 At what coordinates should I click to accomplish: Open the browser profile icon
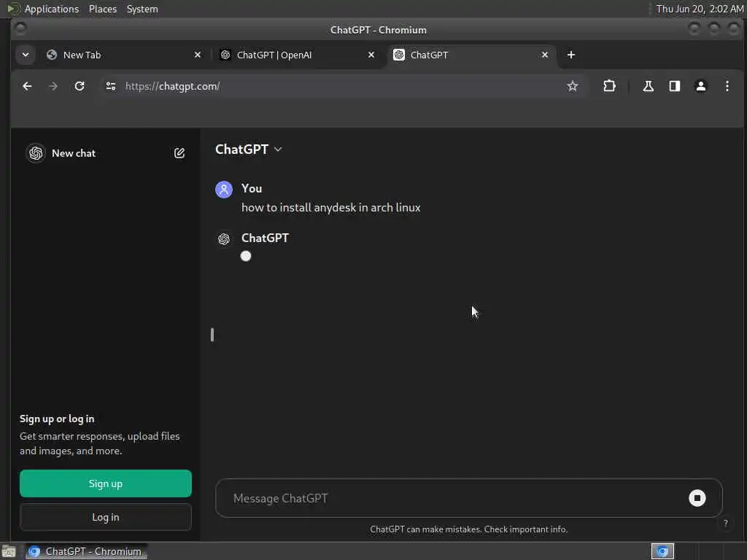pyautogui.click(x=701, y=86)
